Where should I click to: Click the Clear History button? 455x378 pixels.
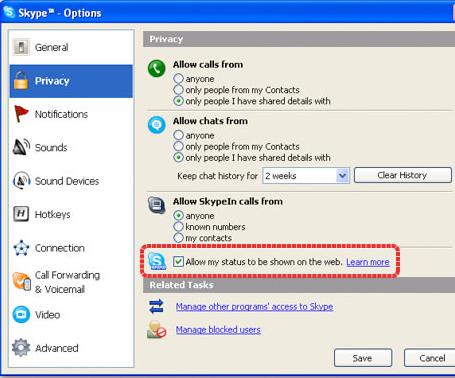pyautogui.click(x=403, y=175)
